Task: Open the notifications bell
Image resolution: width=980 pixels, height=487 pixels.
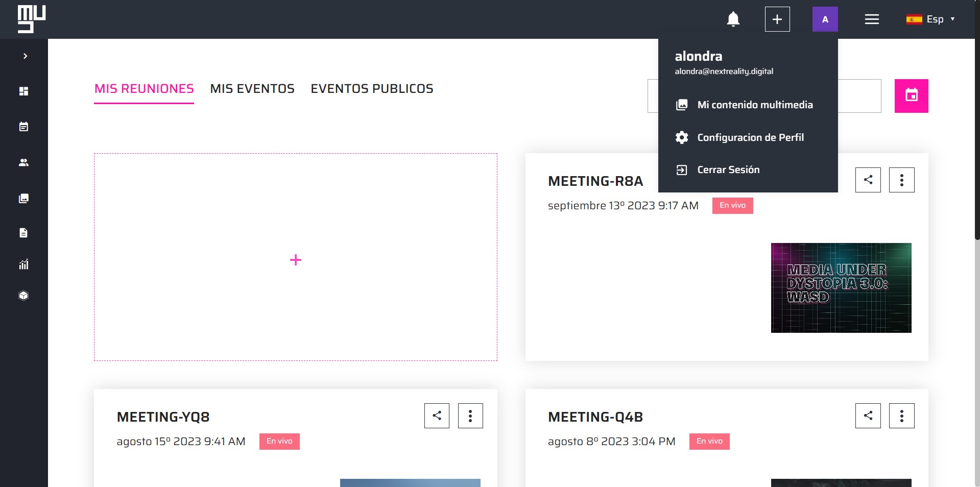Action: (733, 19)
